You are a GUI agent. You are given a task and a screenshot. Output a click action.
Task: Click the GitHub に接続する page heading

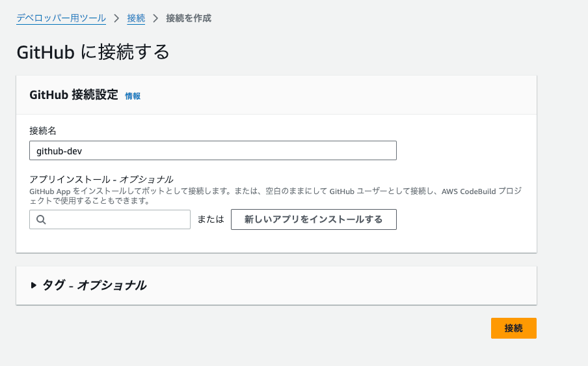[93, 52]
